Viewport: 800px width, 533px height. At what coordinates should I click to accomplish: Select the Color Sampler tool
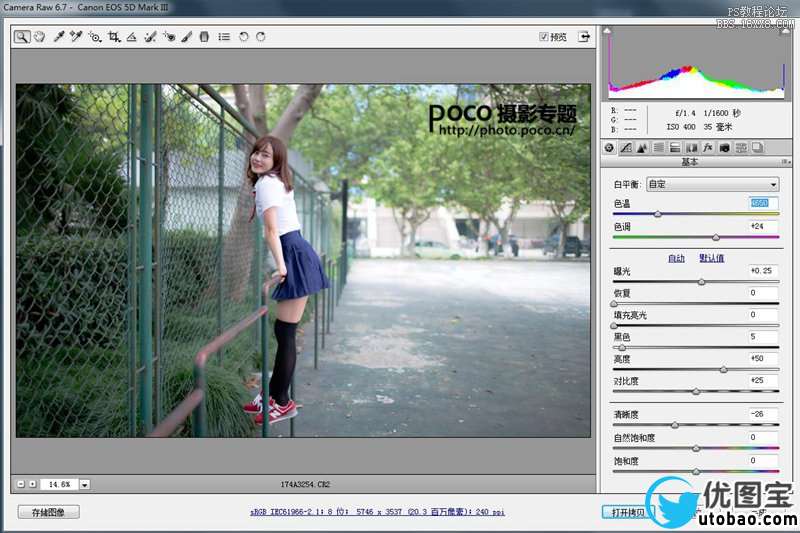coord(77,37)
